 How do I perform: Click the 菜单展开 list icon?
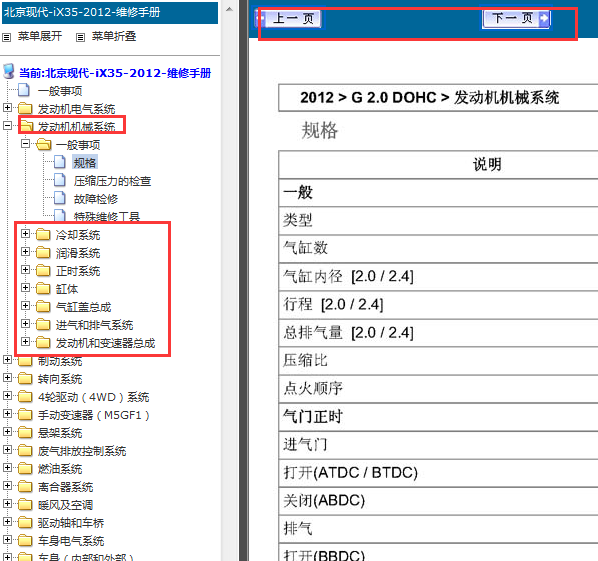[x=6, y=37]
